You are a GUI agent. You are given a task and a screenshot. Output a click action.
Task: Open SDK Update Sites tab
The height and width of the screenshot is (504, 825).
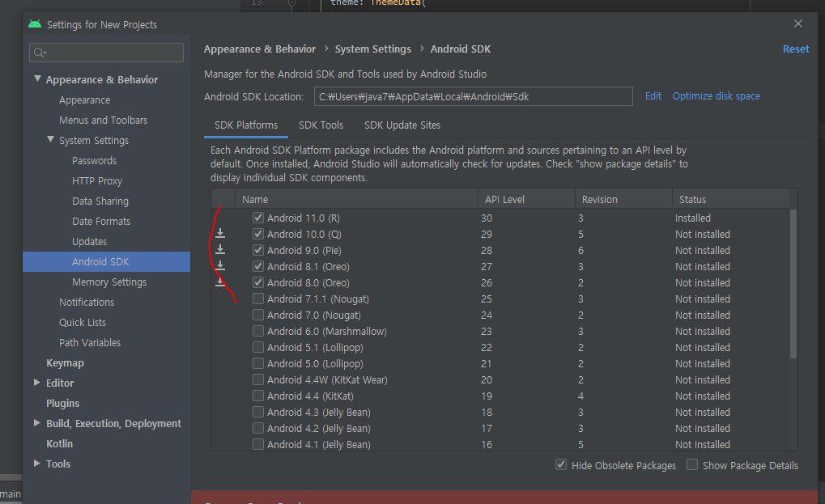coord(402,125)
